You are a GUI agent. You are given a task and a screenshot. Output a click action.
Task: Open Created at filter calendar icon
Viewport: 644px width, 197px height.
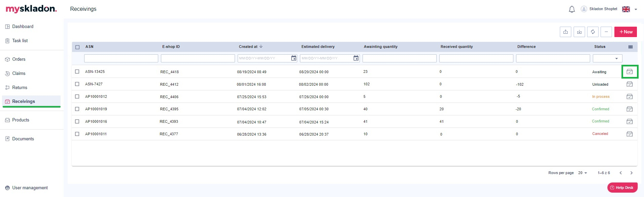(x=294, y=58)
